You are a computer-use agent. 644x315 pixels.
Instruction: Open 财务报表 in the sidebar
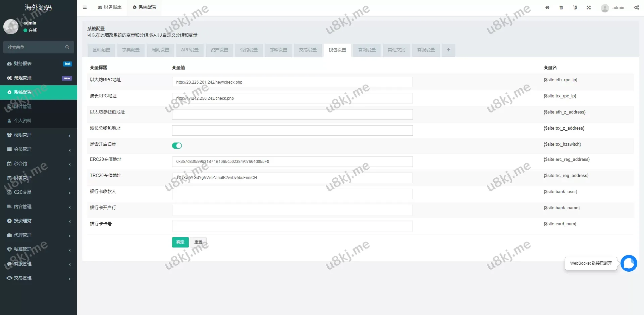[x=23, y=63]
